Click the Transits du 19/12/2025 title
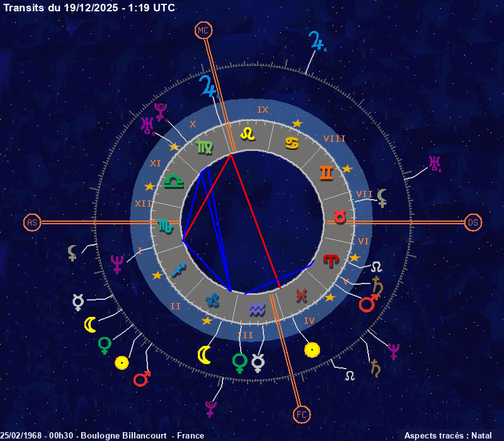The height and width of the screenshot is (441, 504). click(x=89, y=8)
